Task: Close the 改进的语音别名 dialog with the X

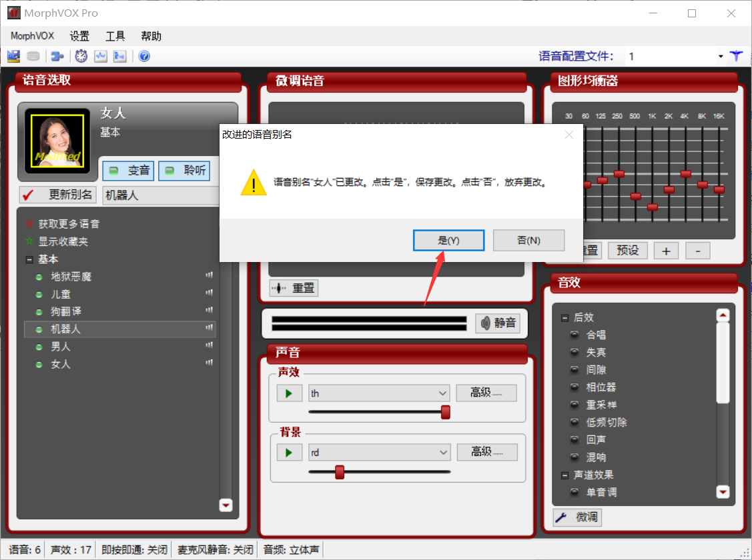Action: point(569,135)
